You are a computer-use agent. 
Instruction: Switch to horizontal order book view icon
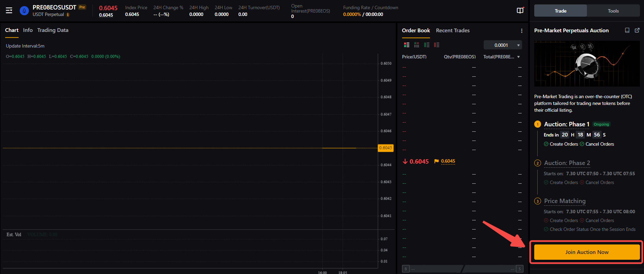coord(416,45)
